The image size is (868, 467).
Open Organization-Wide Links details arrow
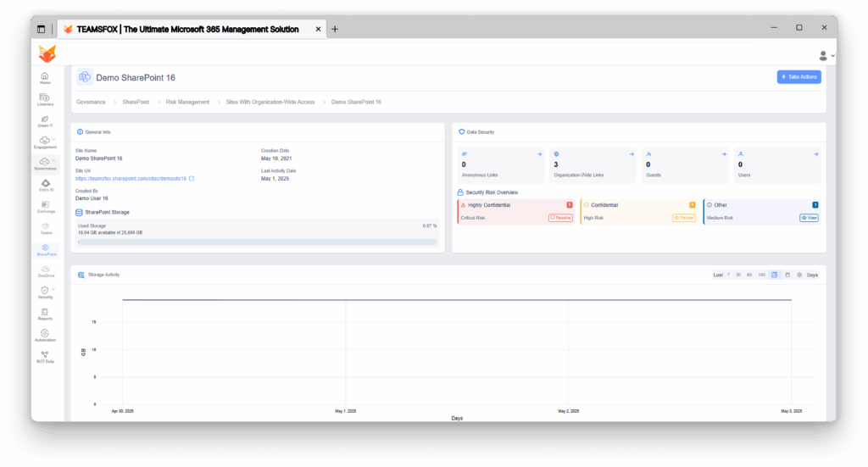(x=632, y=154)
